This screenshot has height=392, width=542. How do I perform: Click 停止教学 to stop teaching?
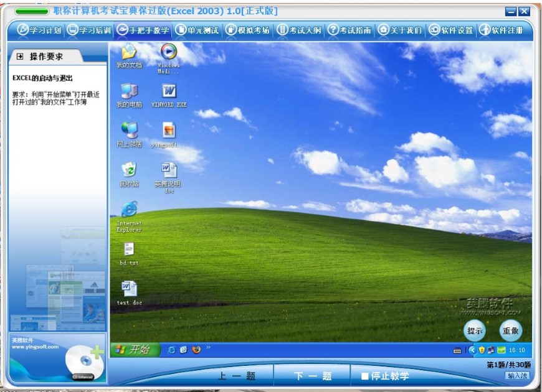[x=385, y=376]
